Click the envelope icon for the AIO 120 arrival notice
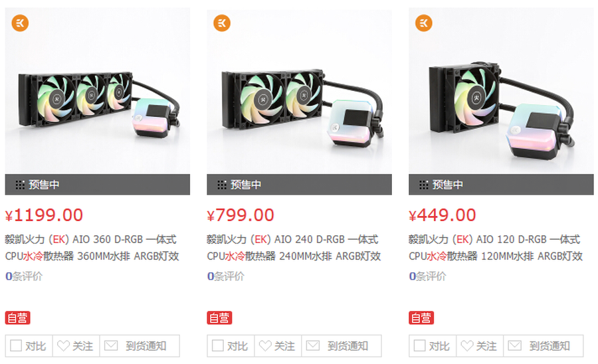The width and height of the screenshot is (598, 364). click(x=515, y=345)
